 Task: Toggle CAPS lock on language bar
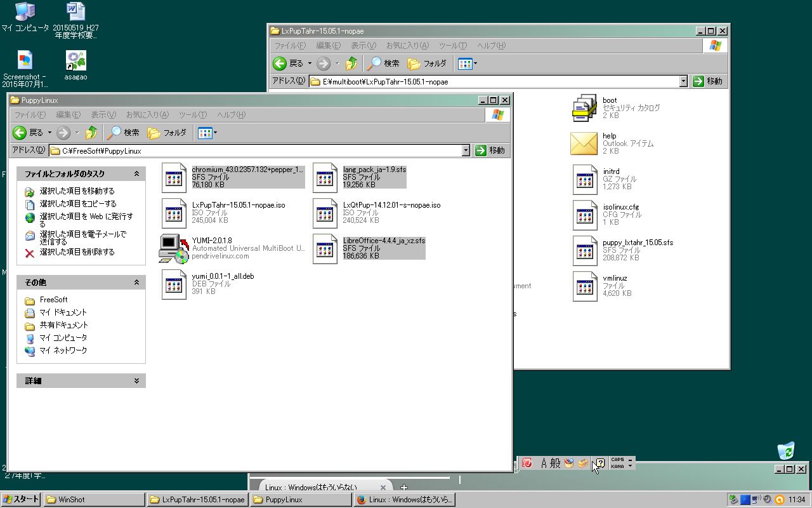click(617, 460)
